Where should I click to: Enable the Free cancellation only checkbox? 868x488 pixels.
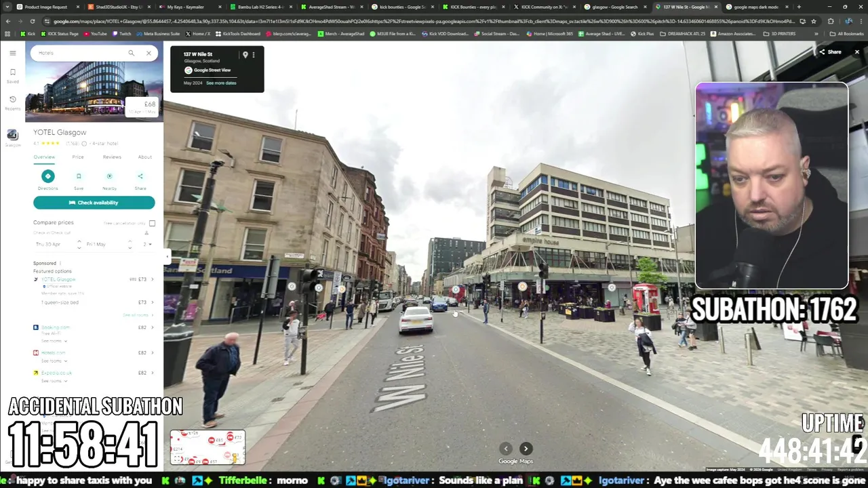(152, 223)
